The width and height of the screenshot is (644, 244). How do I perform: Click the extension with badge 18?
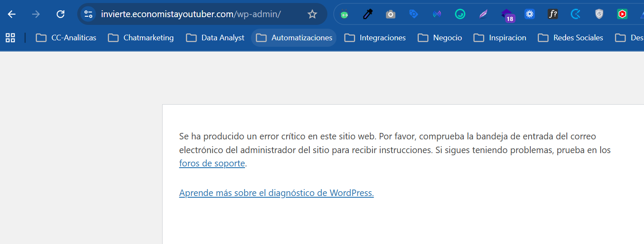[507, 15]
